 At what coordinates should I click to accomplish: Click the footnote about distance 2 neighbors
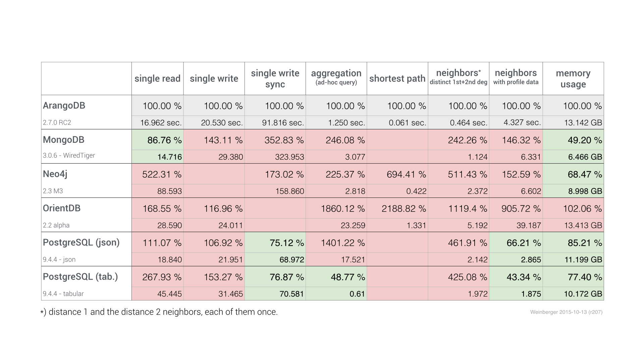pos(159,312)
